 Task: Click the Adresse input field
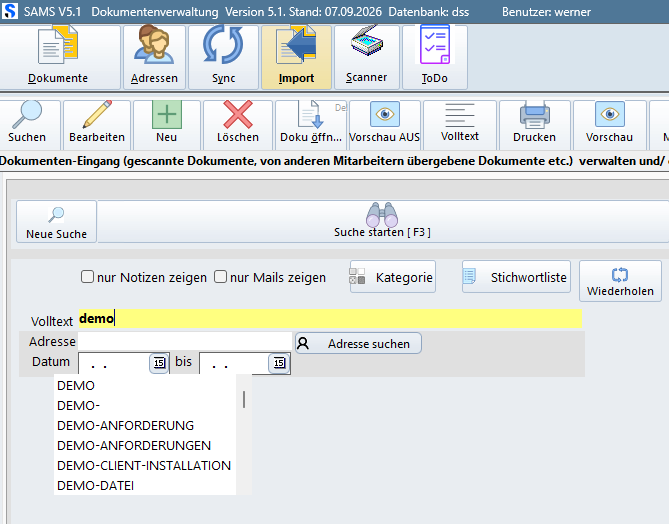(x=185, y=341)
